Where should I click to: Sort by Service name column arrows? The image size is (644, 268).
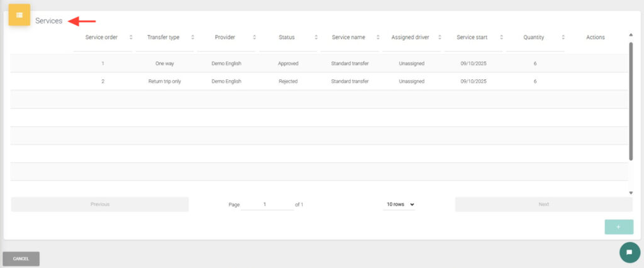tap(377, 38)
